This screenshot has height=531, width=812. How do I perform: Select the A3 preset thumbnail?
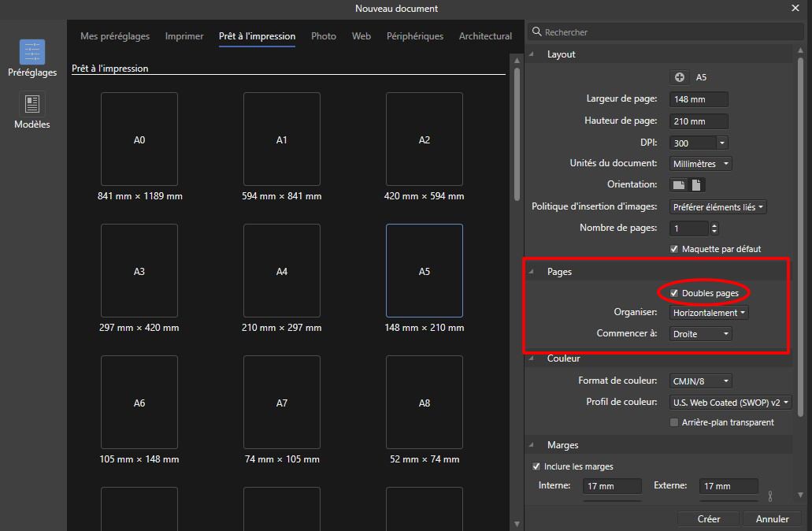(x=139, y=270)
